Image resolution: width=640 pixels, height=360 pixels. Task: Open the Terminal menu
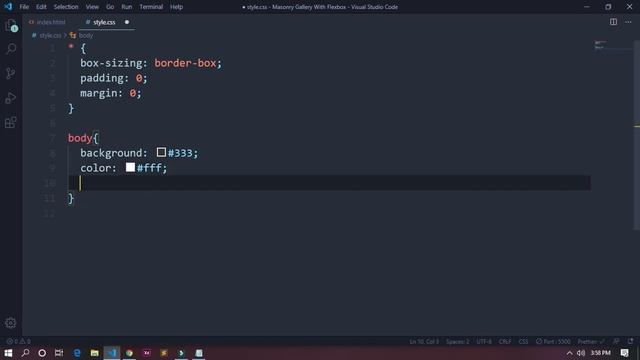coord(151,7)
